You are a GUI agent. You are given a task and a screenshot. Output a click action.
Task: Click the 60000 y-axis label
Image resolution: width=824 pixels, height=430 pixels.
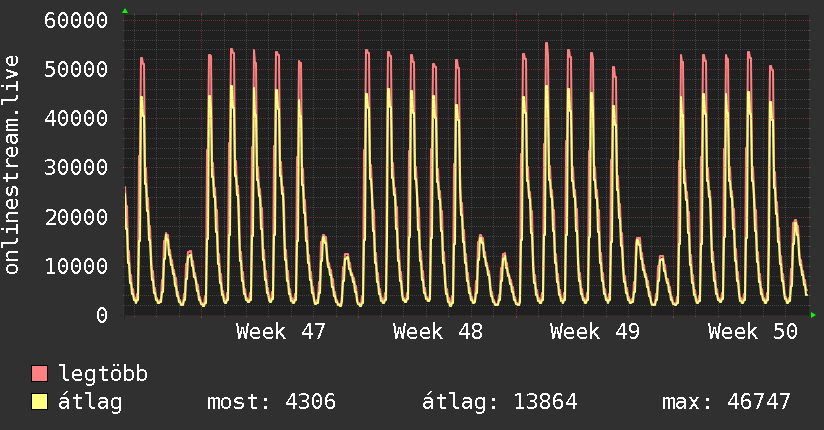[76, 21]
